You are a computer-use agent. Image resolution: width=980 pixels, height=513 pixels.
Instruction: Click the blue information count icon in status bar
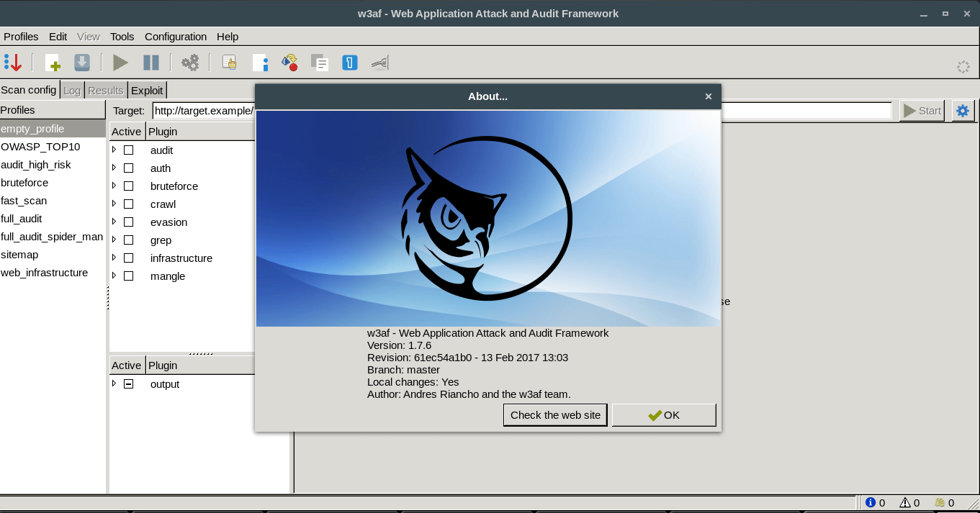pos(871,503)
